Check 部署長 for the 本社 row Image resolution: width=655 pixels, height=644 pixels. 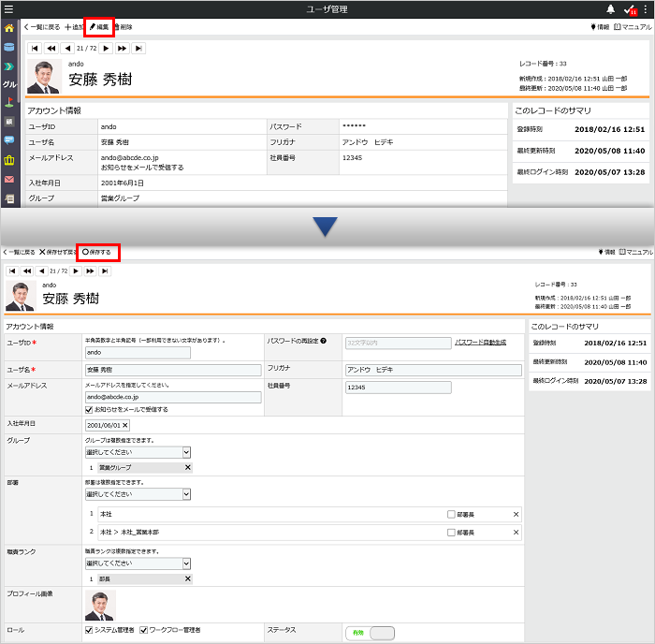point(451,515)
